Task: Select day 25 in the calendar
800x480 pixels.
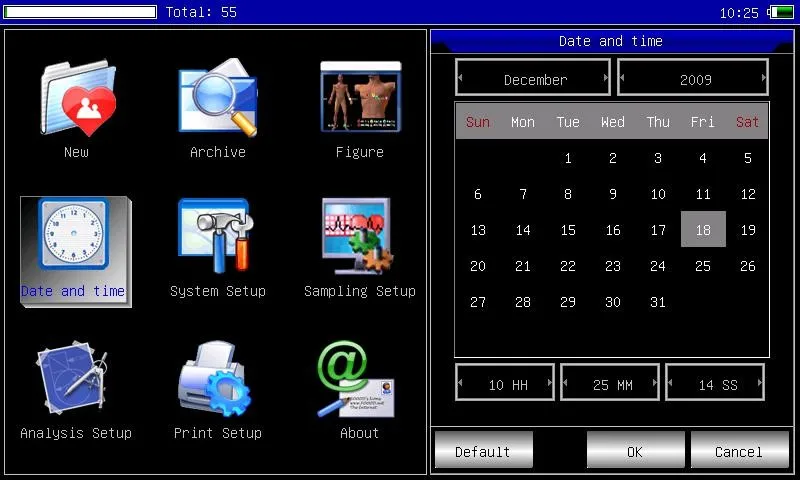Action: pos(703,266)
